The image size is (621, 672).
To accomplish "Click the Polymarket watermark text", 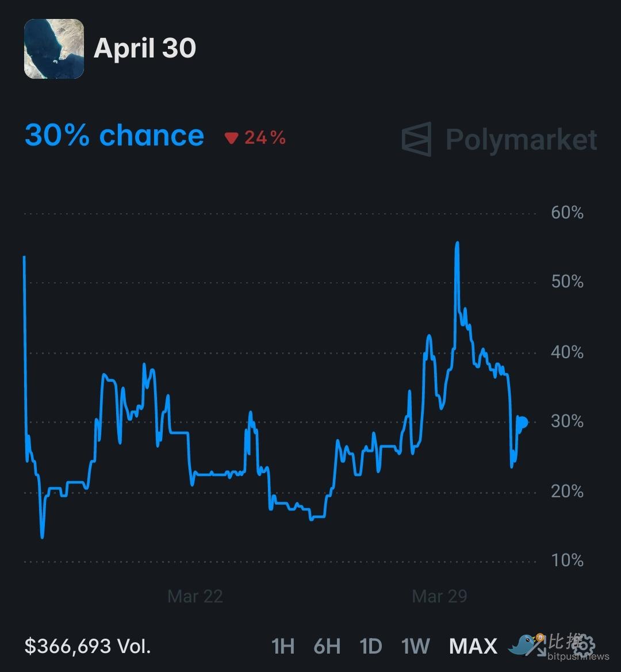I will pos(521,140).
